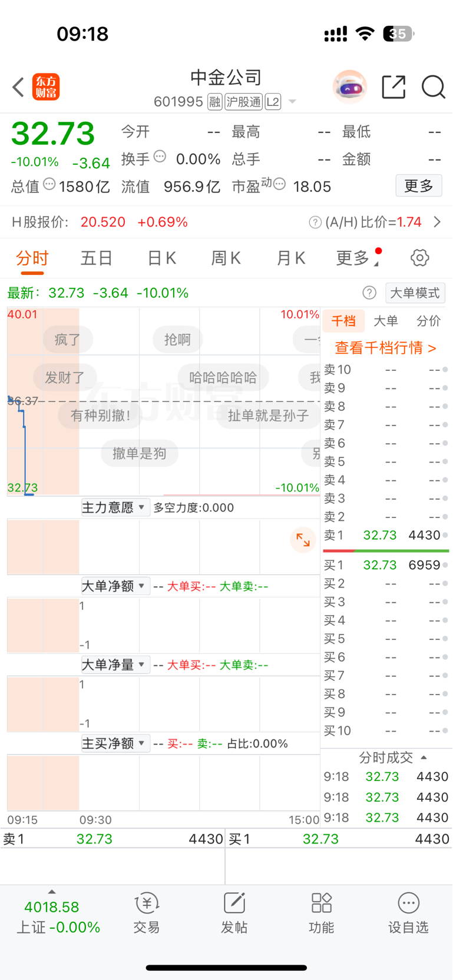Image resolution: width=453 pixels, height=980 pixels.
Task: Tap the expand chart fullscreen icon
Action: (303, 540)
